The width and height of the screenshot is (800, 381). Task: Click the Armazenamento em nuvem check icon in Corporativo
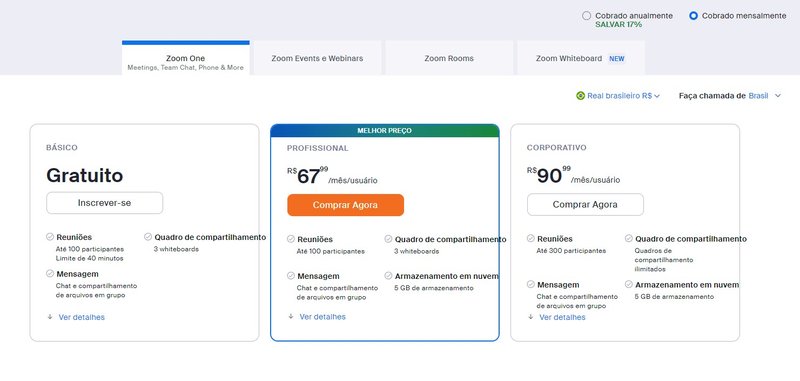[629, 284]
